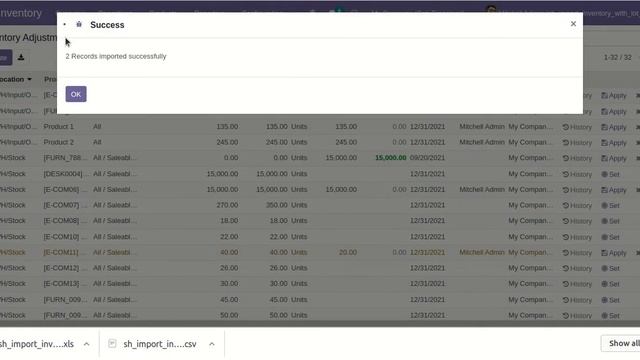Click the 270.00 on hand quantity cell
The height and width of the screenshot is (360, 640).
(227, 205)
